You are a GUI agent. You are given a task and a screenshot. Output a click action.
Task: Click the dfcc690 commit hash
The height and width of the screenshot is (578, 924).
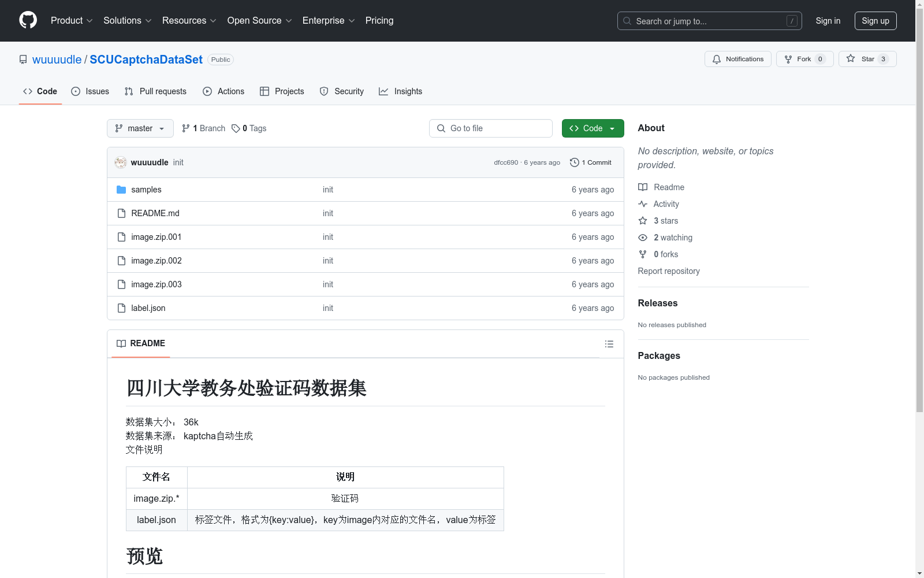[x=506, y=162]
